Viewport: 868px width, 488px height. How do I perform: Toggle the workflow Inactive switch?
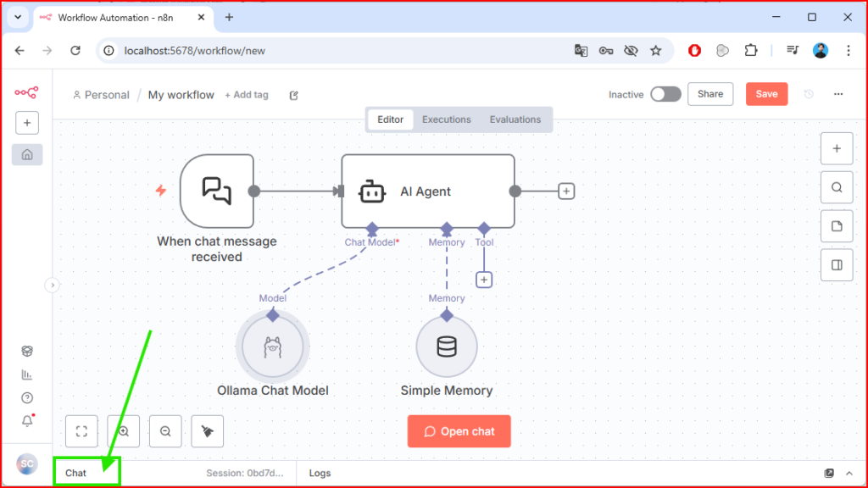(x=665, y=94)
